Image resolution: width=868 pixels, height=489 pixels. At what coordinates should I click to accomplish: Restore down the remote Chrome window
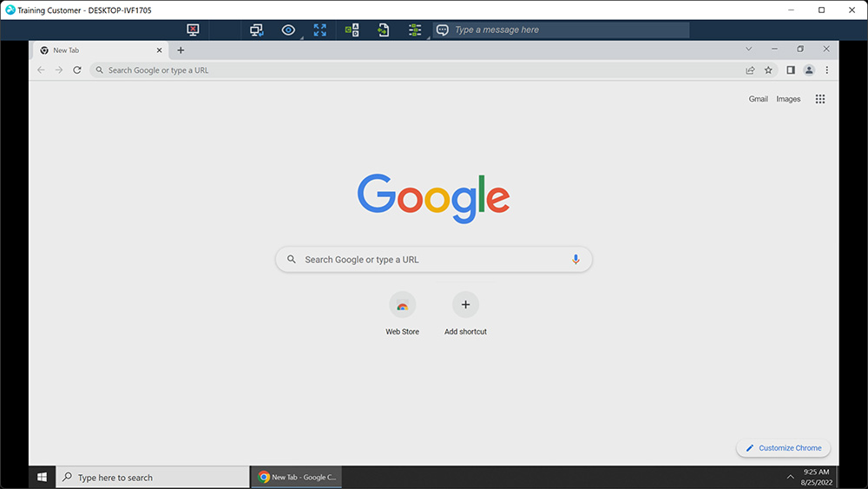(800, 50)
